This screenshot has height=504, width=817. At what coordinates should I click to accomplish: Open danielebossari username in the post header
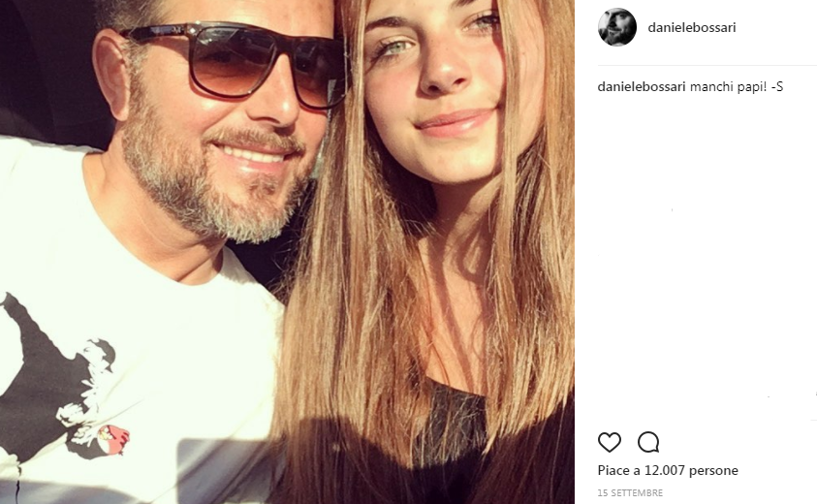(x=691, y=27)
